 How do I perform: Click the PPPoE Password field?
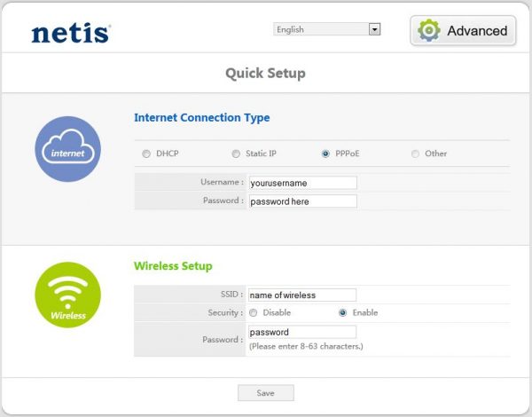click(302, 201)
